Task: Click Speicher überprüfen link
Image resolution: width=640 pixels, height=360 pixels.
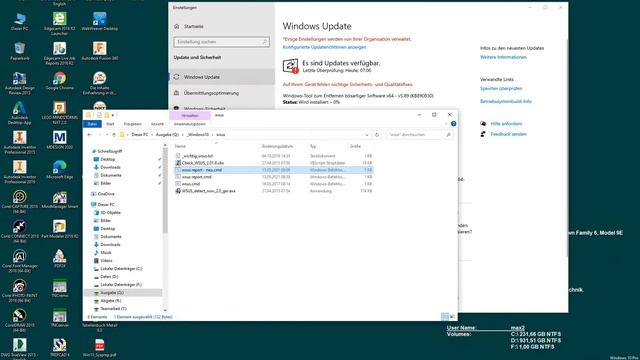Action: (x=501, y=88)
